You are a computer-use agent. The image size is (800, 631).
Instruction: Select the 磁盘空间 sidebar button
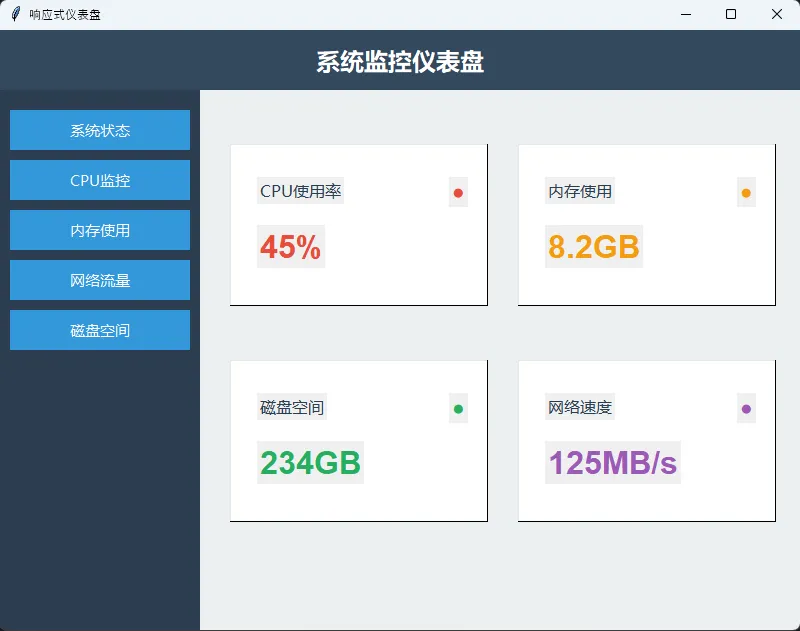(100, 330)
